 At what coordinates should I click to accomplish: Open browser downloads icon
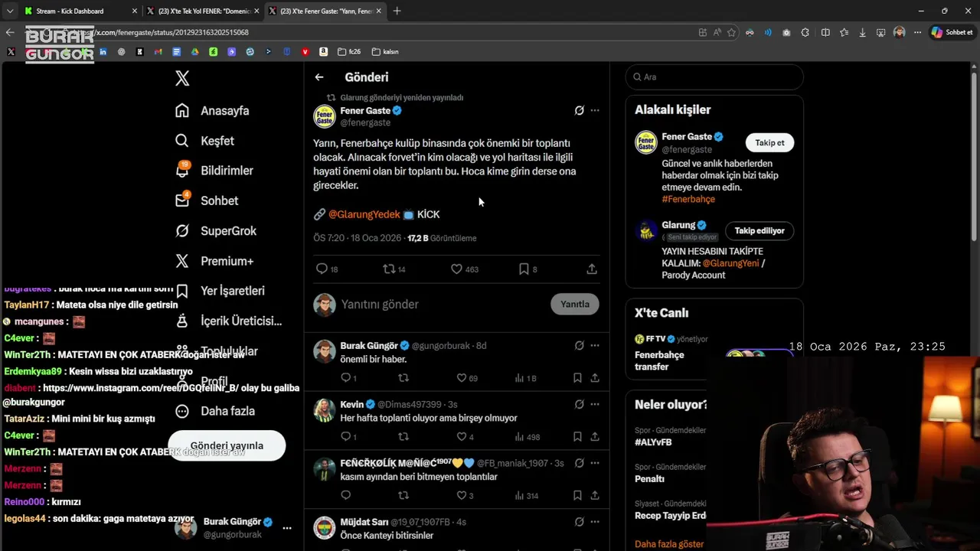point(863,32)
